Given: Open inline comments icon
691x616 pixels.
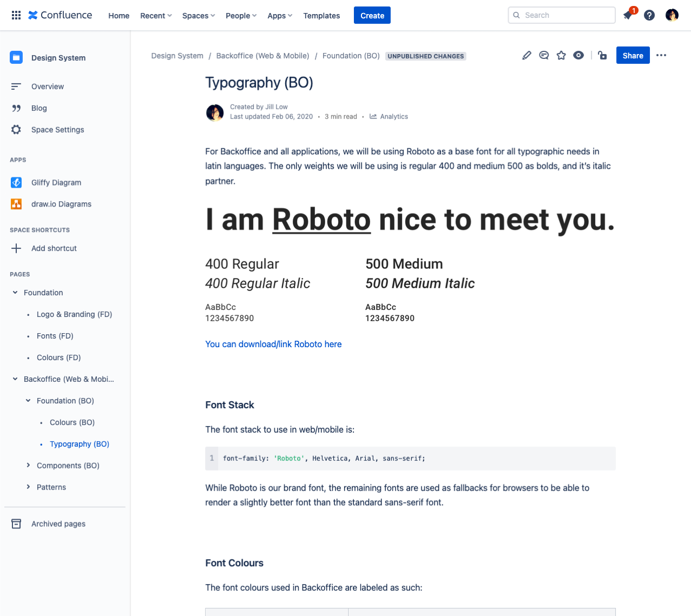Looking at the screenshot, I should point(544,55).
